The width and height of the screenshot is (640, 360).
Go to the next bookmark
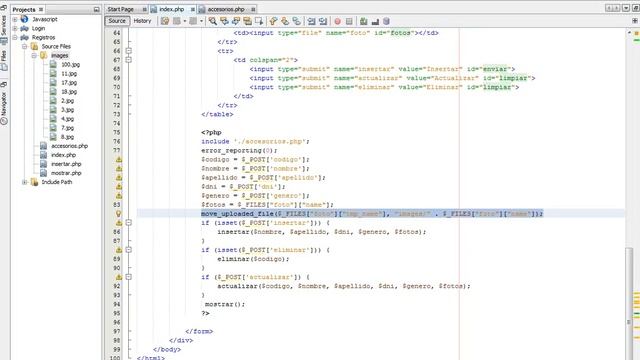coord(285,21)
